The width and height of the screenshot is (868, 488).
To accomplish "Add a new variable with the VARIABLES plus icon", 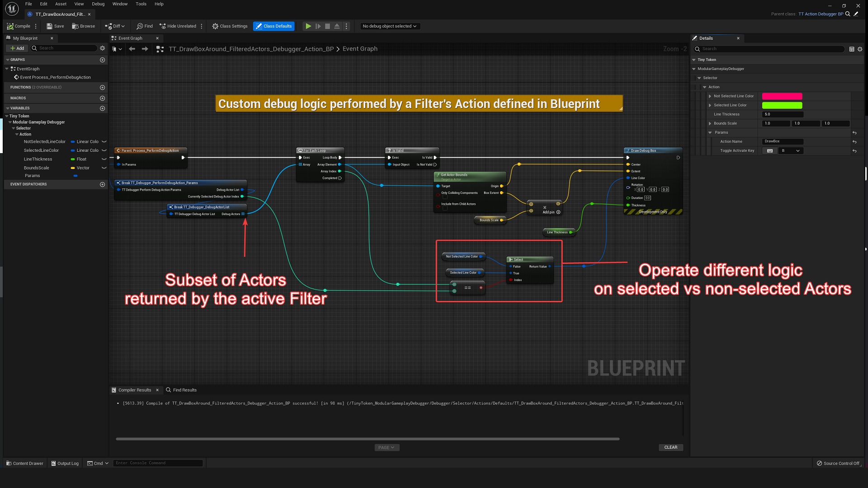I will [103, 108].
